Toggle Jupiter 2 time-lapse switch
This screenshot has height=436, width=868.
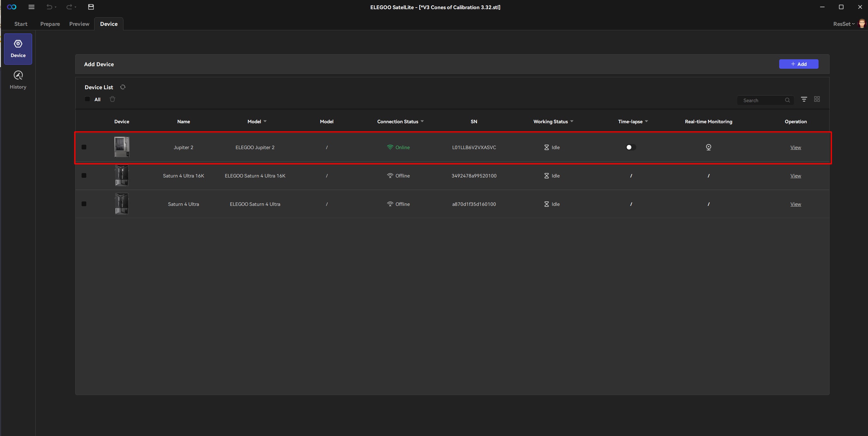pyautogui.click(x=631, y=147)
